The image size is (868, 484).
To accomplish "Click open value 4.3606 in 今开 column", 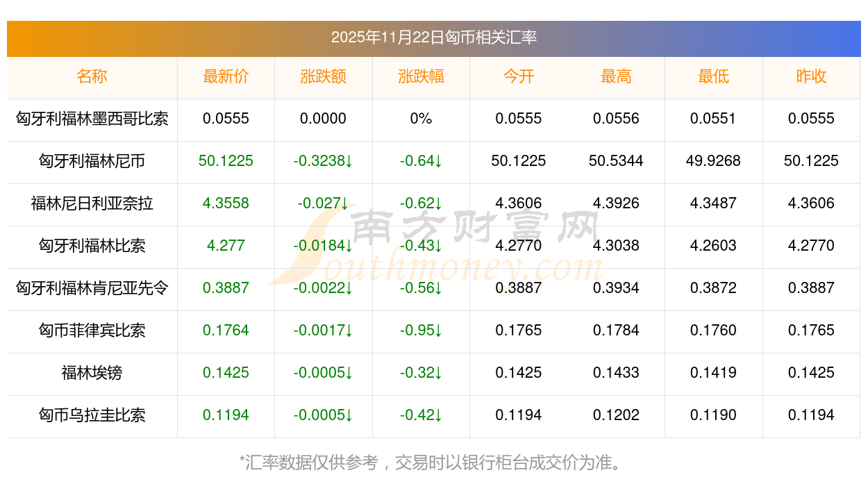I will point(519,203).
